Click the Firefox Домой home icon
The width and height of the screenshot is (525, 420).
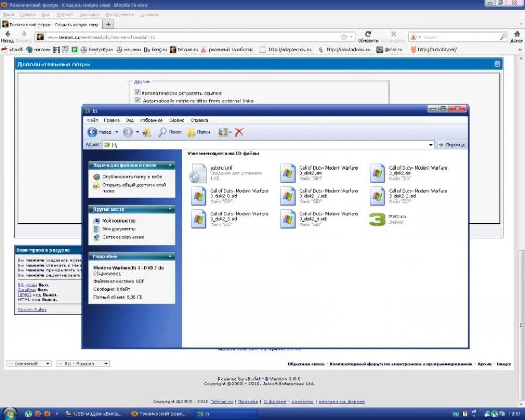[x=517, y=35]
